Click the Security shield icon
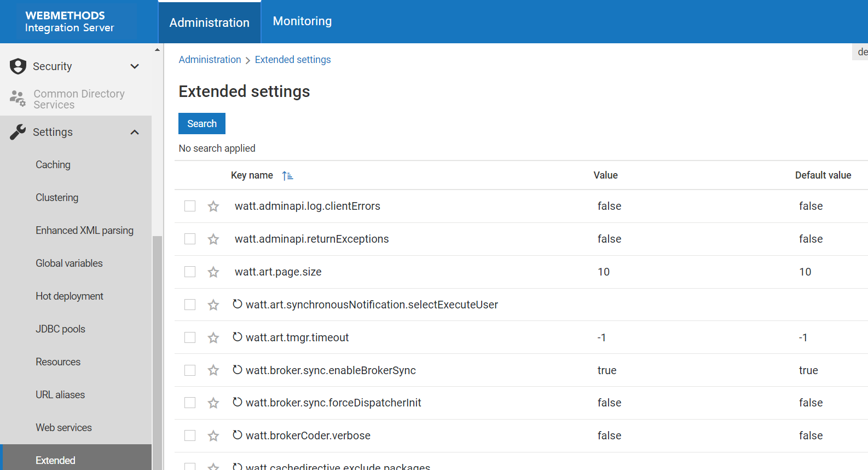This screenshot has height=470, width=868. (18, 66)
